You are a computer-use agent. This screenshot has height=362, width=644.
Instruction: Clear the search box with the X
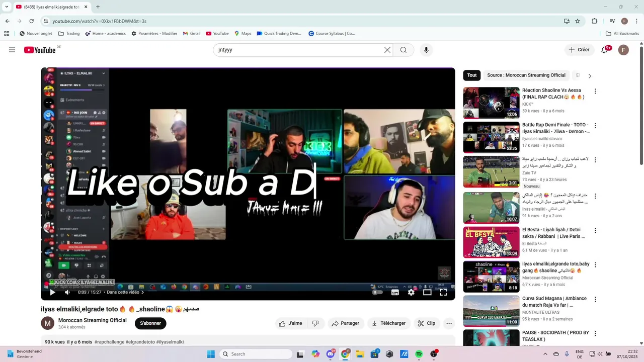click(x=387, y=50)
